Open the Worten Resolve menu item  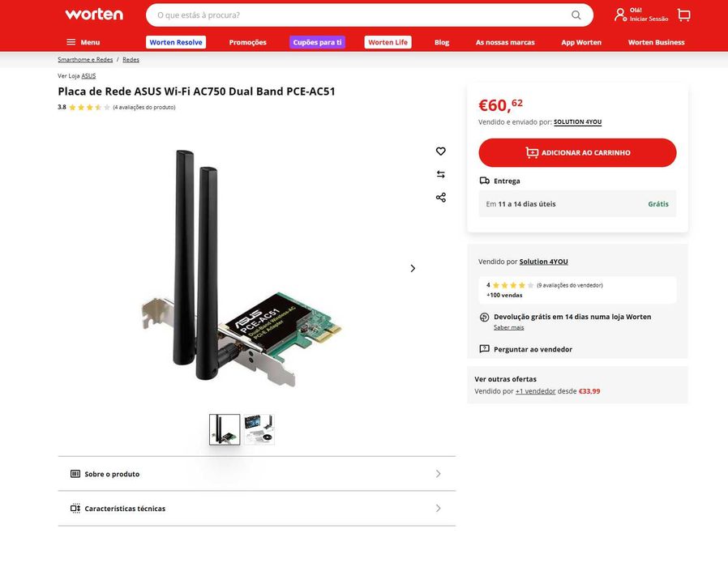coord(176,42)
